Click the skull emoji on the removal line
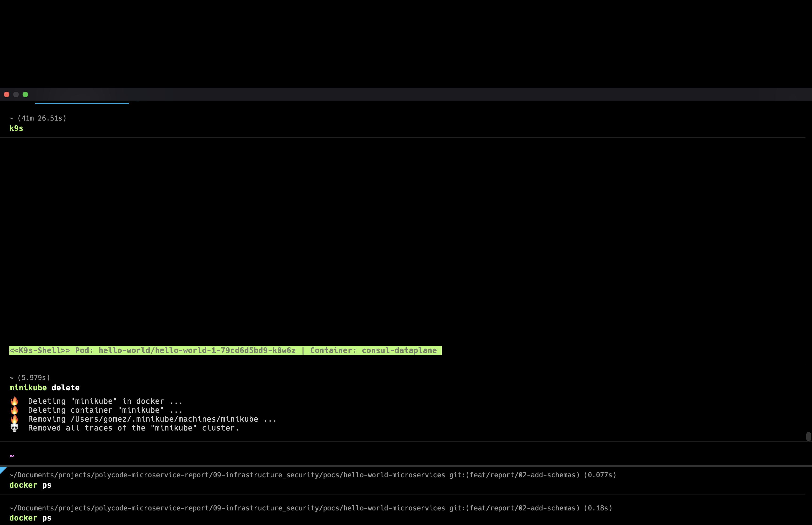Viewport: 812px width, 525px height. 14,427
